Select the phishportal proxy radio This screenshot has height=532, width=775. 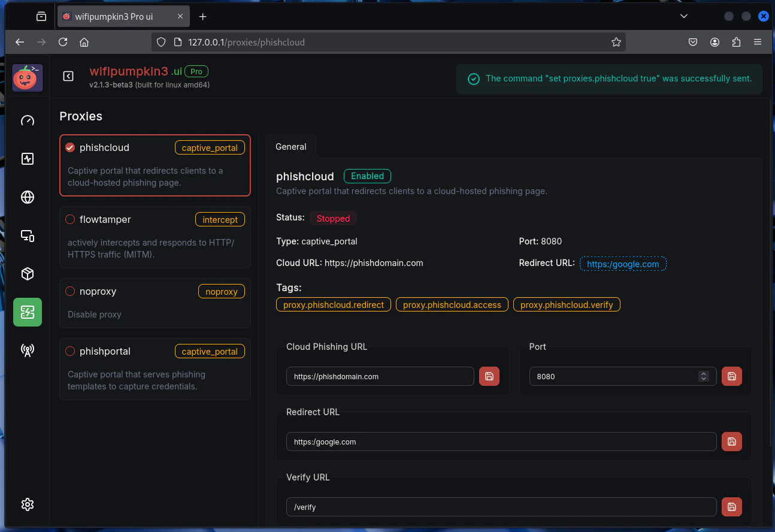click(70, 351)
